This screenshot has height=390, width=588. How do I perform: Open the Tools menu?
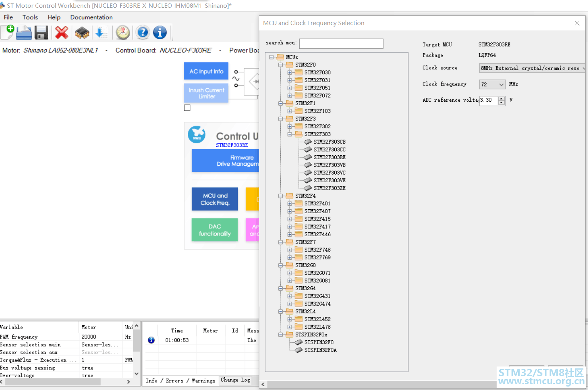coord(30,17)
